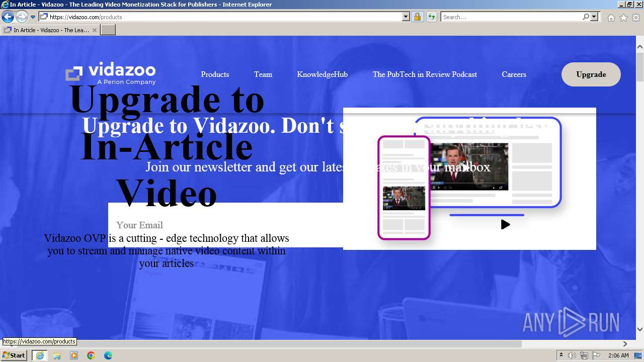The height and width of the screenshot is (362, 644).
Task: Open the Chrome taskbar icon
Action: (91, 355)
